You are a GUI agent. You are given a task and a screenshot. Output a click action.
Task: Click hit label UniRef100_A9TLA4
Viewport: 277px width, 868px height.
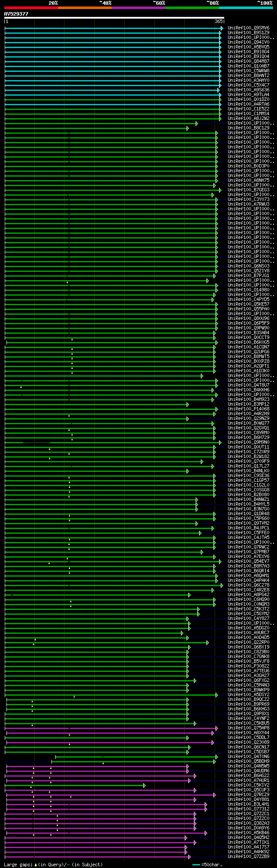tap(248, 95)
